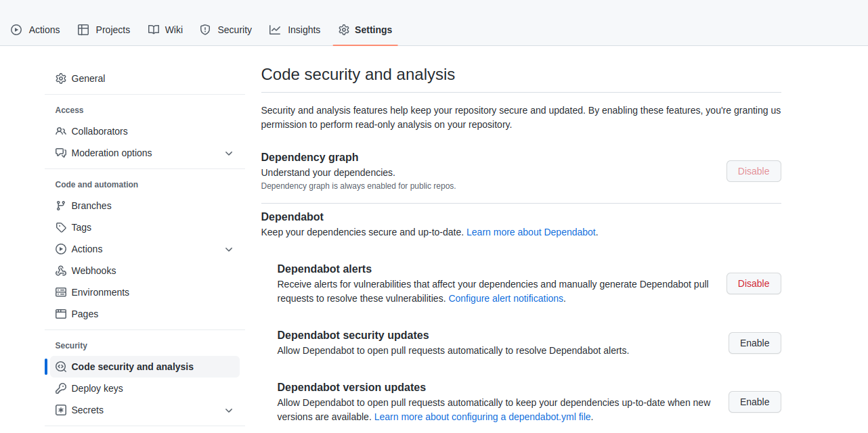Viewport: 868px width, 433px height.
Task: Click the Settings gear icon in top nav
Action: 344,30
